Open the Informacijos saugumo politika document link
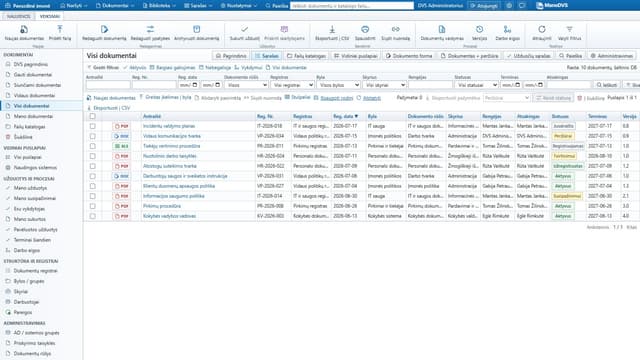 [174, 196]
